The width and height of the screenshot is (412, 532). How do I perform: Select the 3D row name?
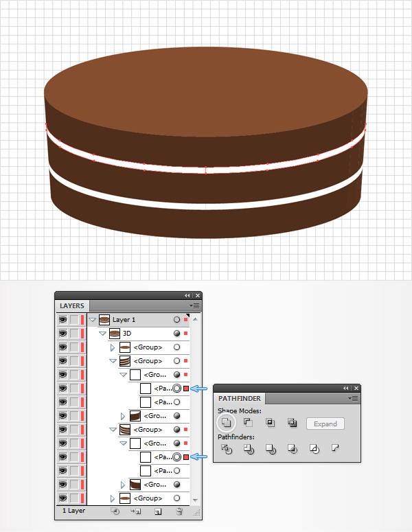(x=127, y=334)
